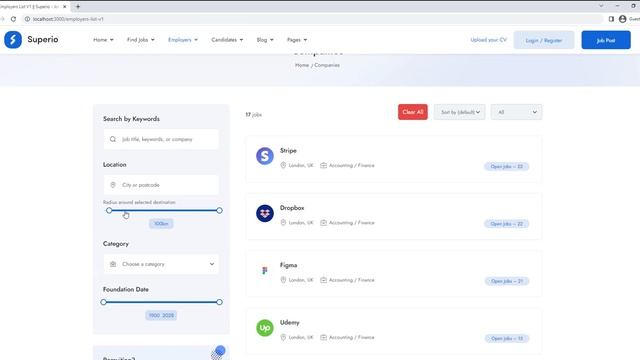This screenshot has height=360, width=640.
Task: Click the forward navigation arrow in browser
Action: 2,19
